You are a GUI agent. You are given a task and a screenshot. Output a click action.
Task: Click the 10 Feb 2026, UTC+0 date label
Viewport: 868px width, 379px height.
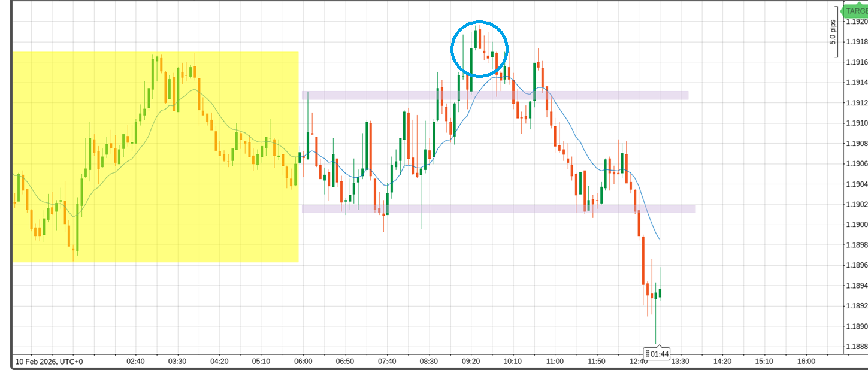(x=49, y=362)
